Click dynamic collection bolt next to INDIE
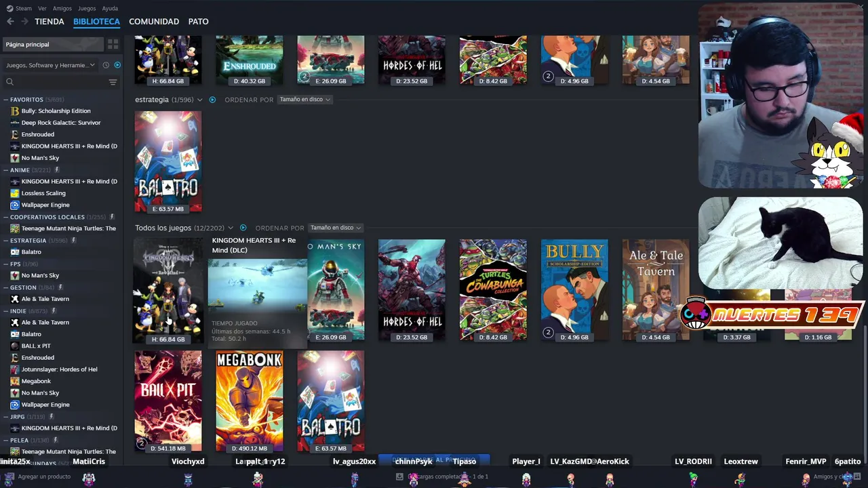This screenshot has width=868, height=488. [x=54, y=311]
